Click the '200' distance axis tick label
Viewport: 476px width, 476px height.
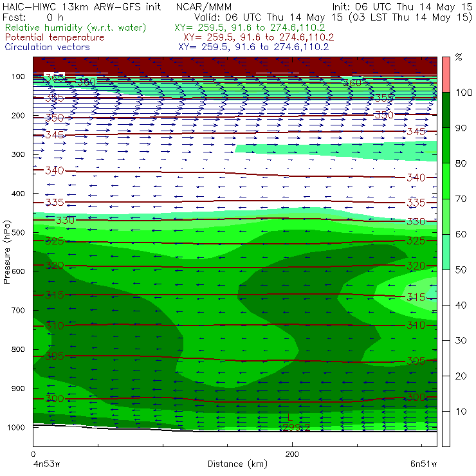(x=292, y=454)
